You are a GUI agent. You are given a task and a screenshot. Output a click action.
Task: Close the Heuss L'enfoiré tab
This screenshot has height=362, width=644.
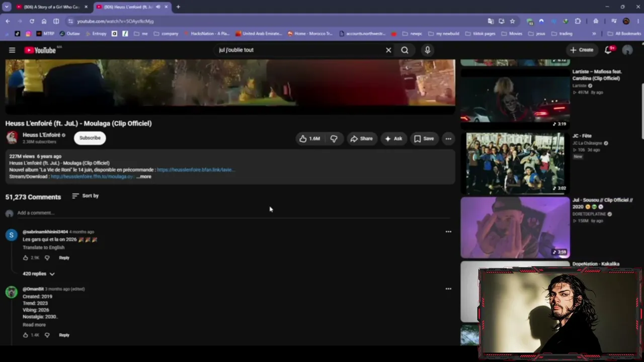(166, 7)
